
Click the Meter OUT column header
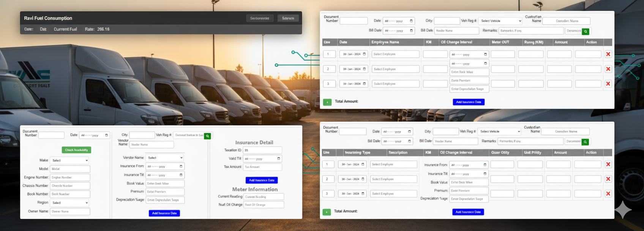500,42
